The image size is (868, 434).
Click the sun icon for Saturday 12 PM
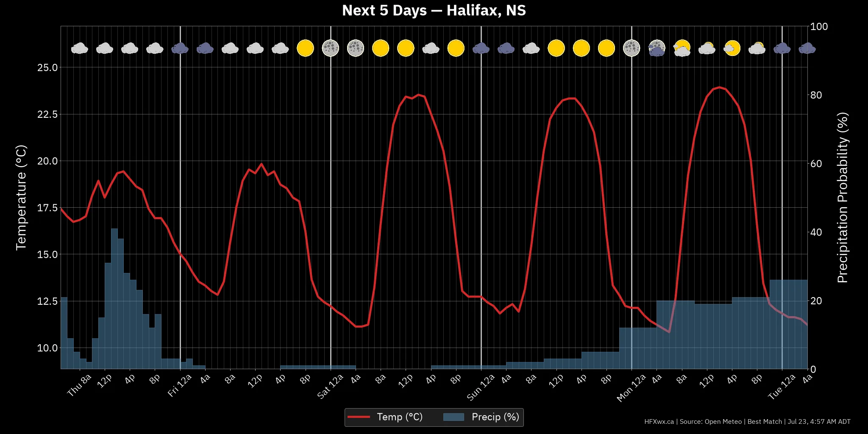(x=406, y=48)
